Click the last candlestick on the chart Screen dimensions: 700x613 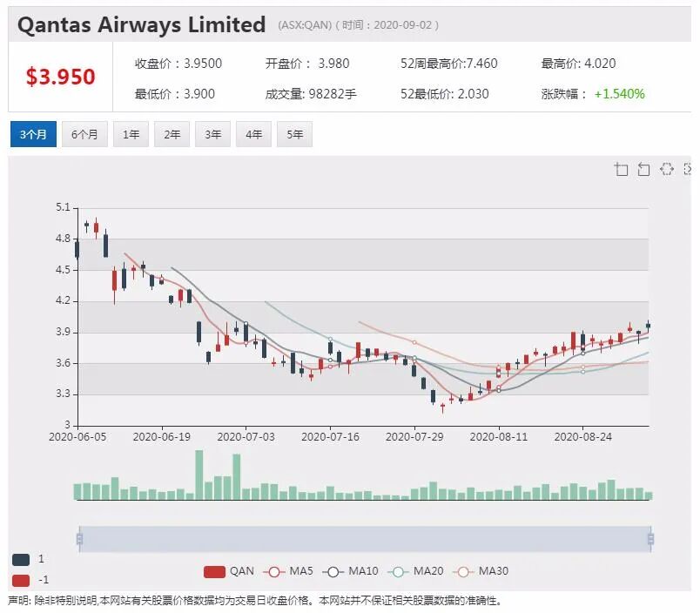(648, 326)
